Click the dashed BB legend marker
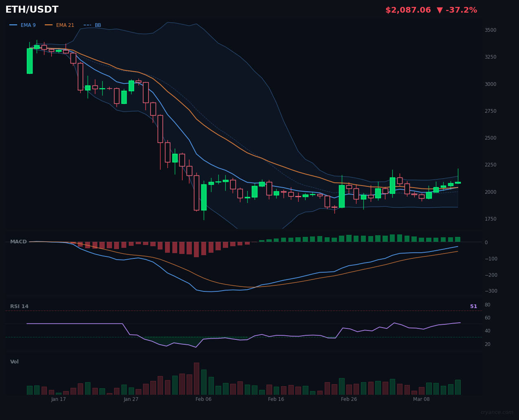The width and height of the screenshot is (519, 420). tap(87, 25)
